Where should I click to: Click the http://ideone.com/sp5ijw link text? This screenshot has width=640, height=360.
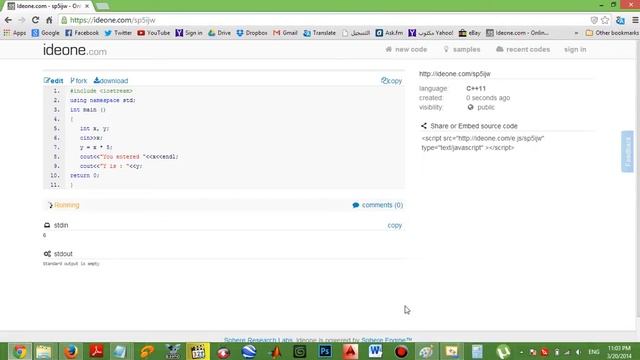point(455,74)
